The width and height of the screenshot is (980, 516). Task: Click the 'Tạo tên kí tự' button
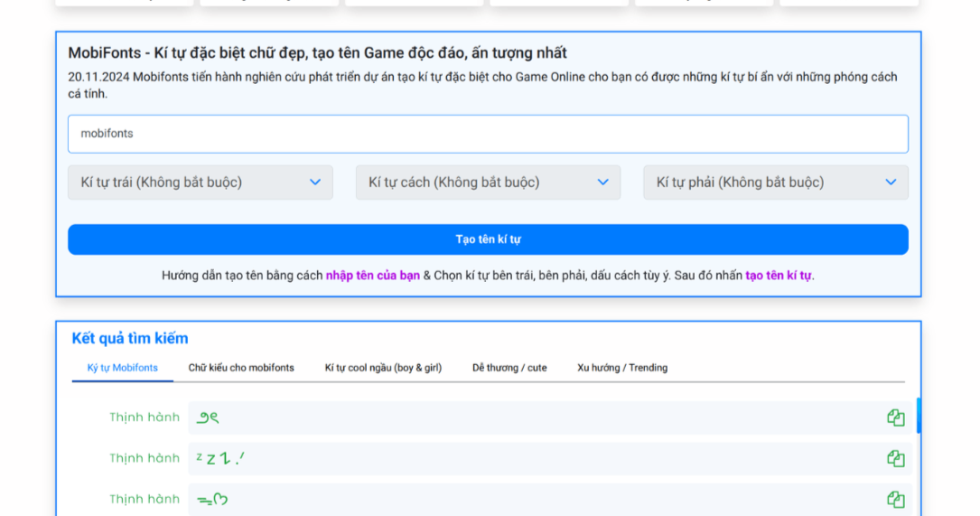point(488,239)
